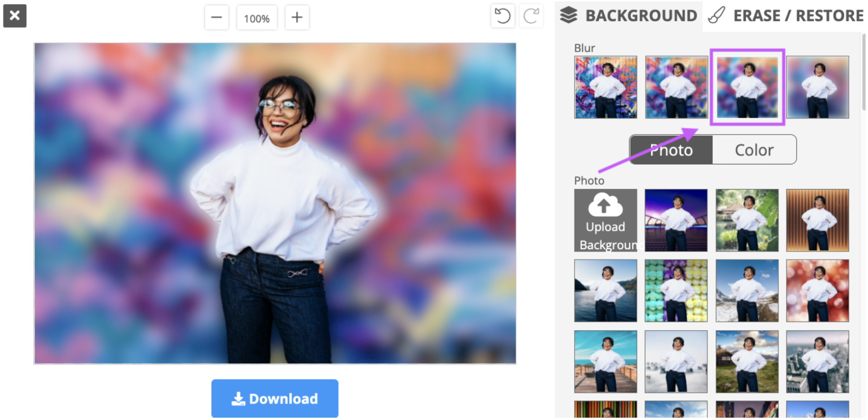Viewport: 868px width, 420px height.
Task: Apply the tropical garden background
Action: [x=747, y=220]
